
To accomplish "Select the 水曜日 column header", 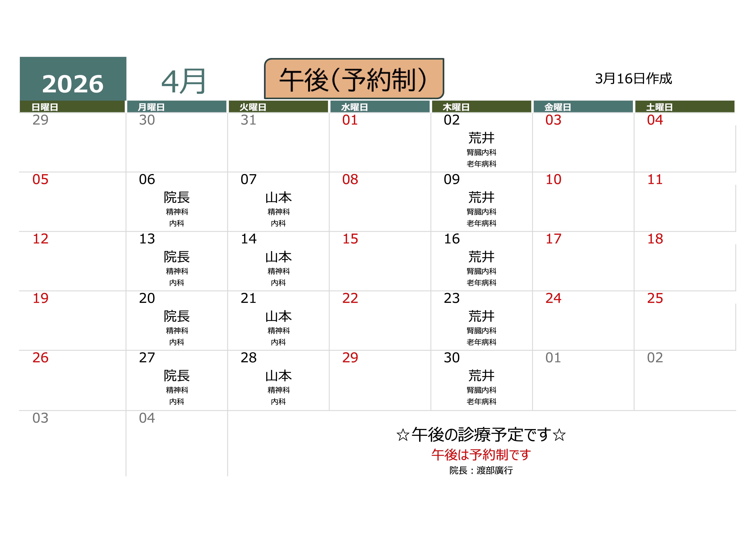I will pyautogui.click(x=354, y=107).
